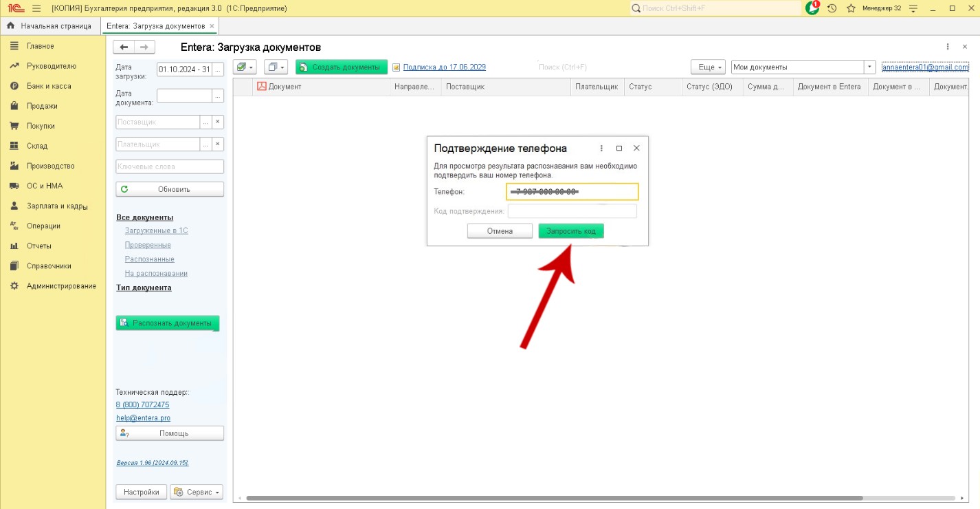Click the Администрирование gear icon
980x509 pixels.
tap(14, 285)
